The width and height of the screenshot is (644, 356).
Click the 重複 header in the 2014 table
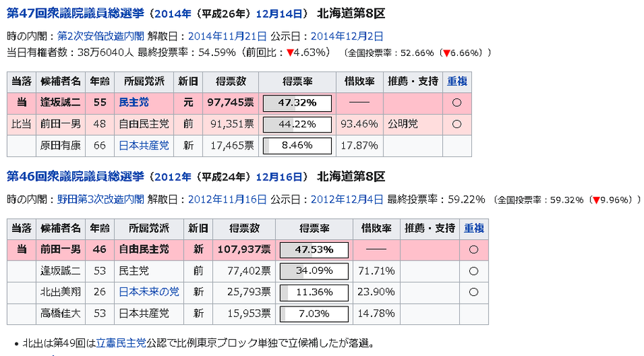[x=456, y=81]
